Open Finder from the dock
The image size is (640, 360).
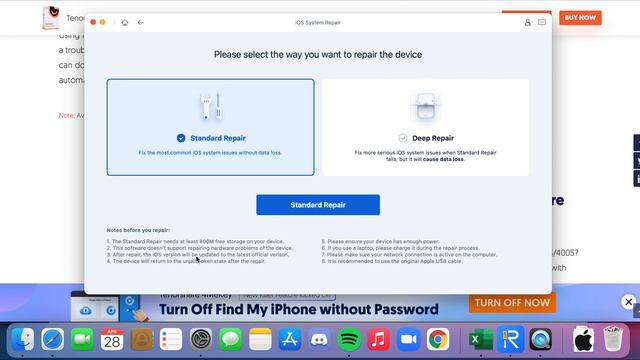pyautogui.click(x=22, y=339)
